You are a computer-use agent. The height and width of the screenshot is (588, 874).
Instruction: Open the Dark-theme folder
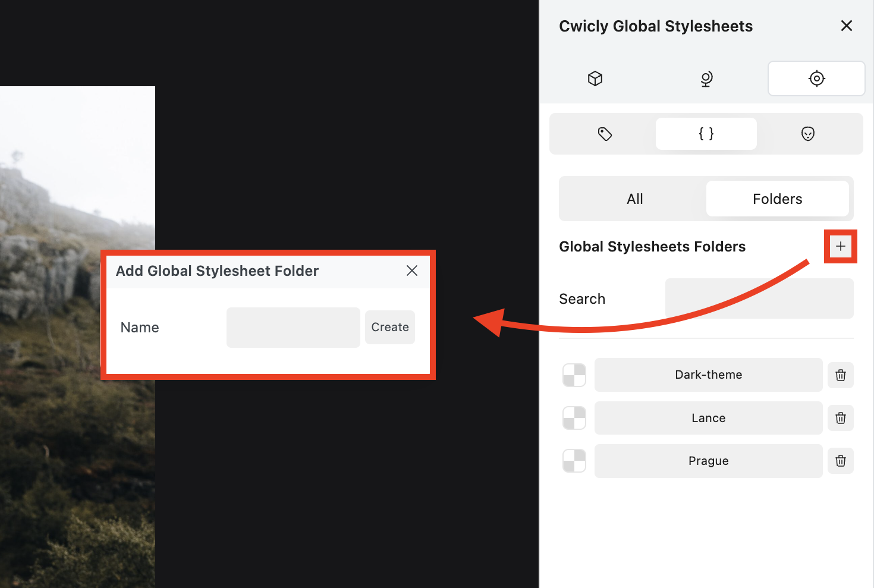tap(708, 375)
